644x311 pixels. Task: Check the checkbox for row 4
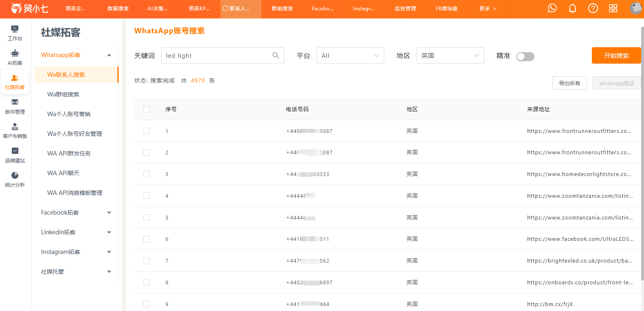[147, 196]
